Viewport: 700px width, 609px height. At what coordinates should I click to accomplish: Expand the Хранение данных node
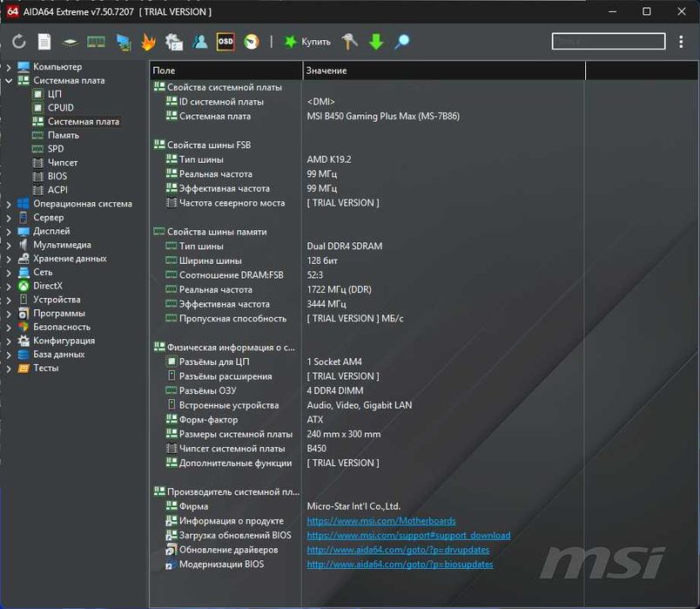click(x=9, y=259)
